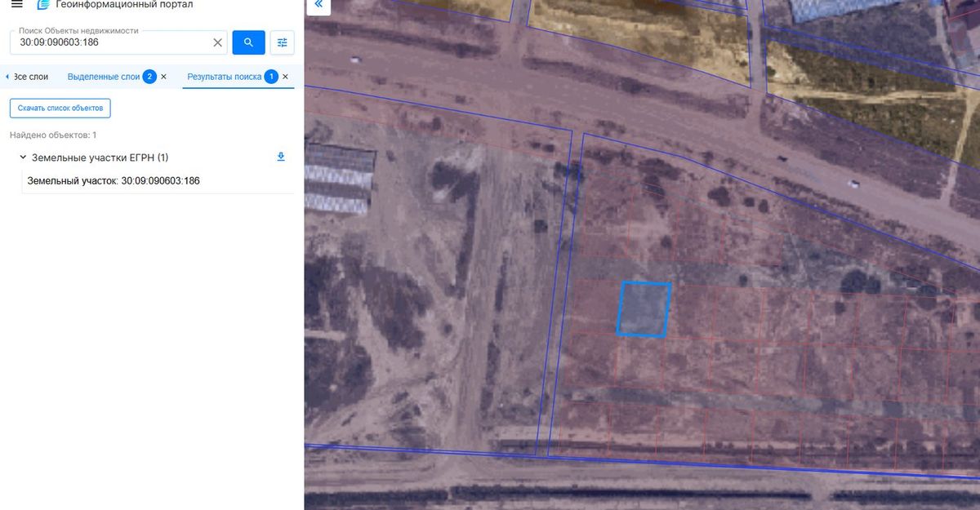Run search with the magnifier button
Viewport: 980px width, 510px height.
(248, 42)
